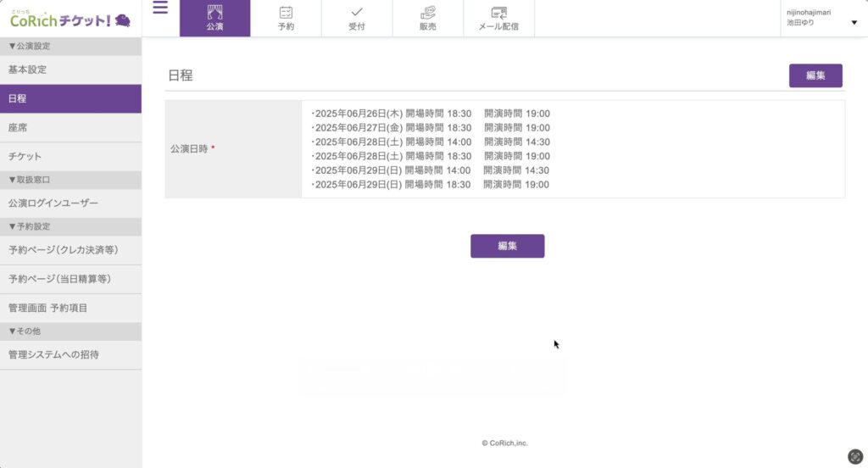Click the CoRich チケット logo
Image resolution: width=868 pixels, height=468 pixels.
[x=70, y=19]
